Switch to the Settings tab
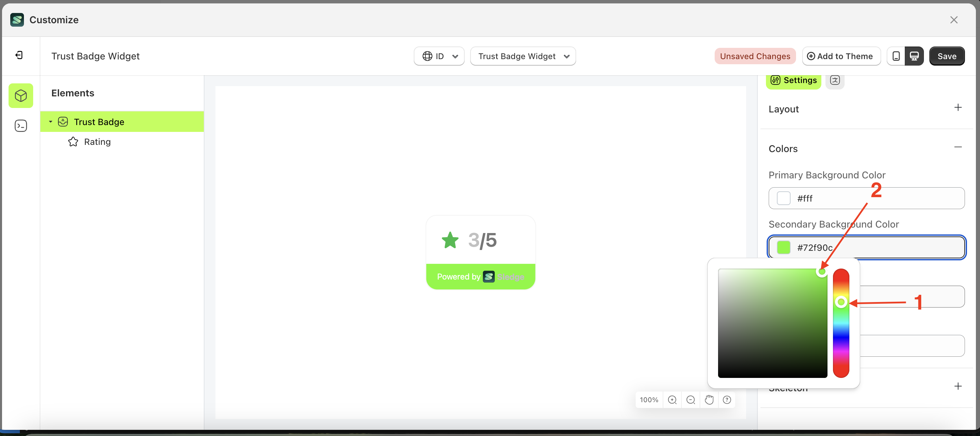 [794, 80]
